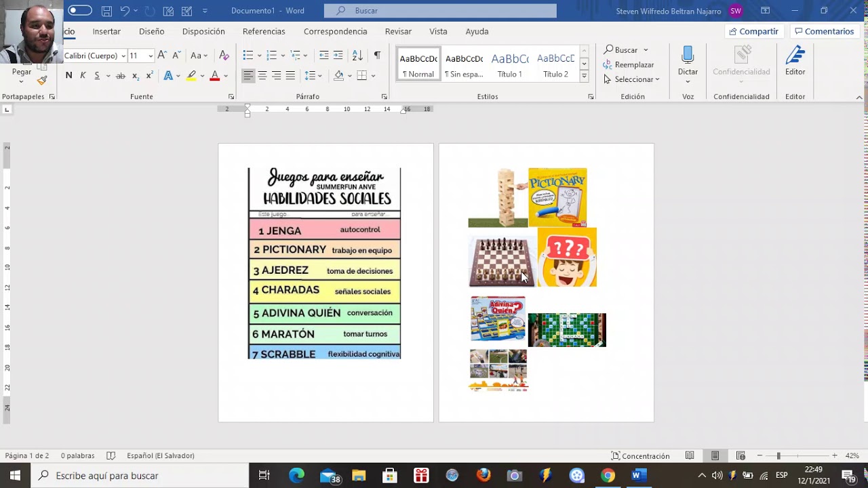Open the font color dropdown arrow

click(x=226, y=76)
